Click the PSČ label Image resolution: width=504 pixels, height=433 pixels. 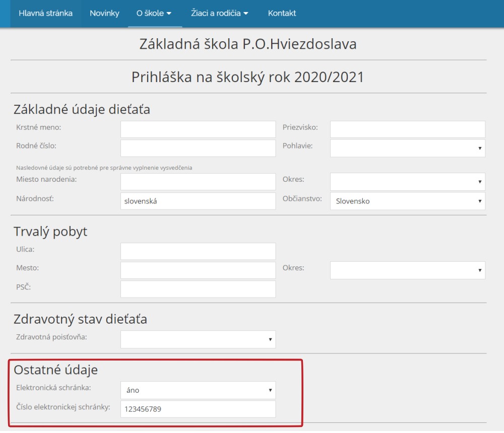24,287
